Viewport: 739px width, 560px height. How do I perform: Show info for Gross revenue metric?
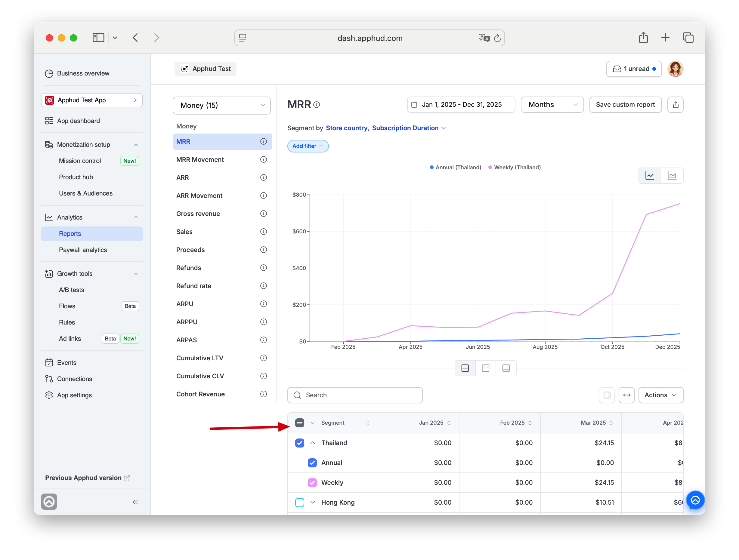coord(264,214)
